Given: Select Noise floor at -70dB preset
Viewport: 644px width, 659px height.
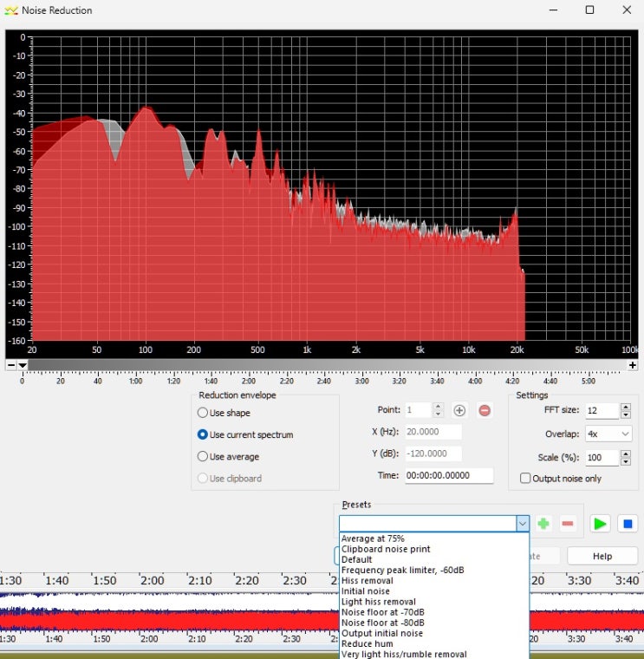Looking at the screenshot, I should click(382, 612).
